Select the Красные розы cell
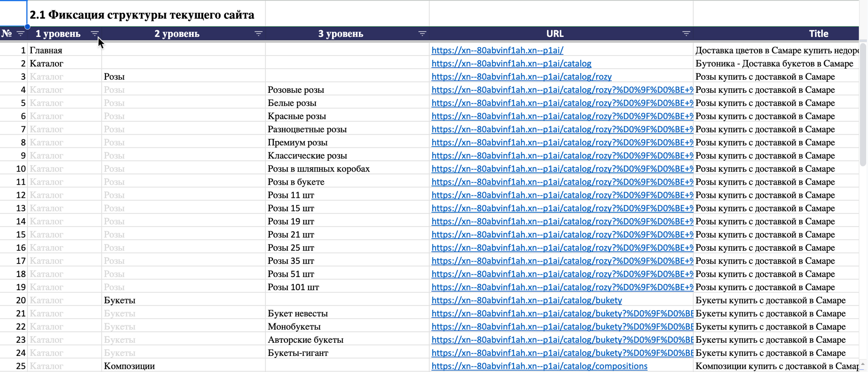 coord(348,116)
